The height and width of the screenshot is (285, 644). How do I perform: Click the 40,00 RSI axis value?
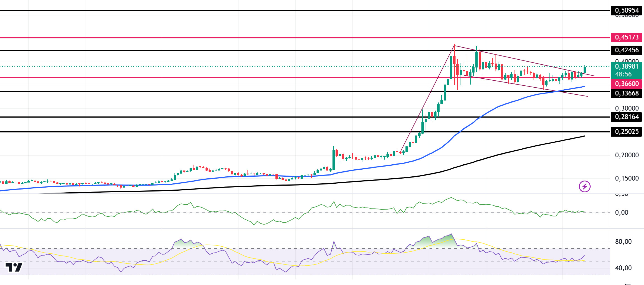click(623, 268)
